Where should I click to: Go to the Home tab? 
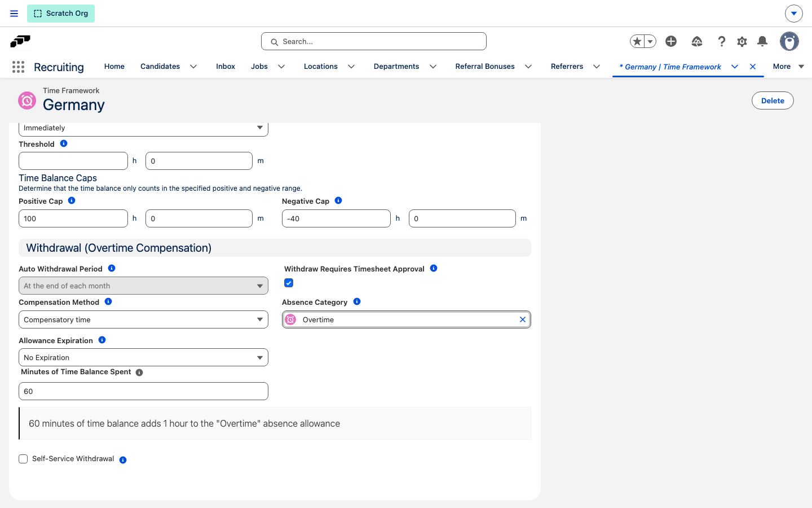point(114,67)
